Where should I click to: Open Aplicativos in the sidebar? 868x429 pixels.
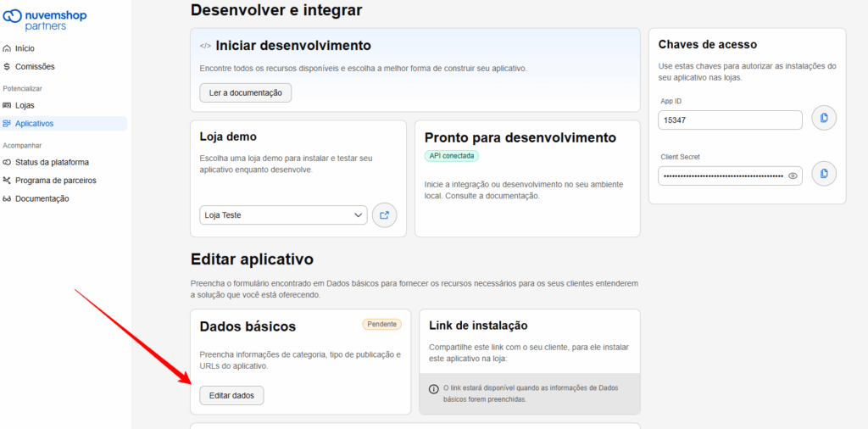coord(34,124)
